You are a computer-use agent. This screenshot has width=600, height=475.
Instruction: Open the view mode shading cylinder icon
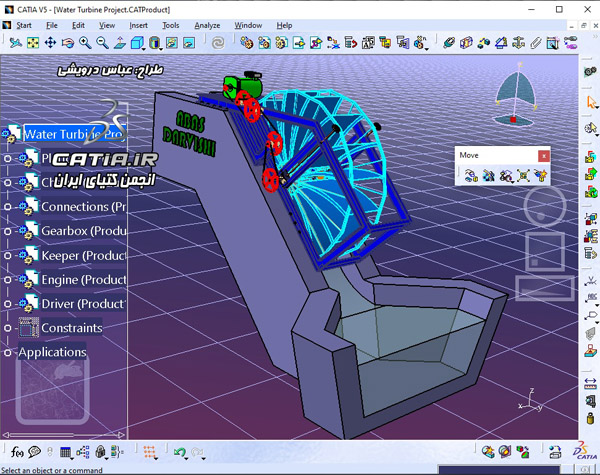[x=154, y=42]
